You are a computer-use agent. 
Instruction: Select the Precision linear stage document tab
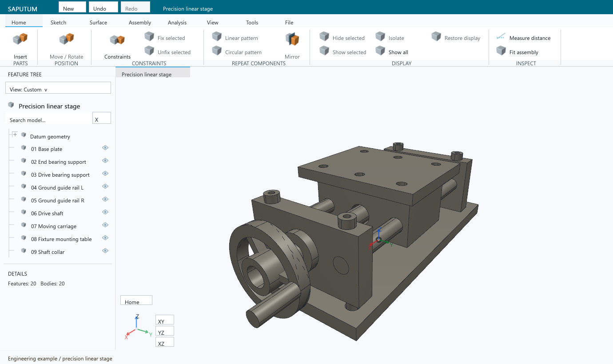(x=153, y=72)
